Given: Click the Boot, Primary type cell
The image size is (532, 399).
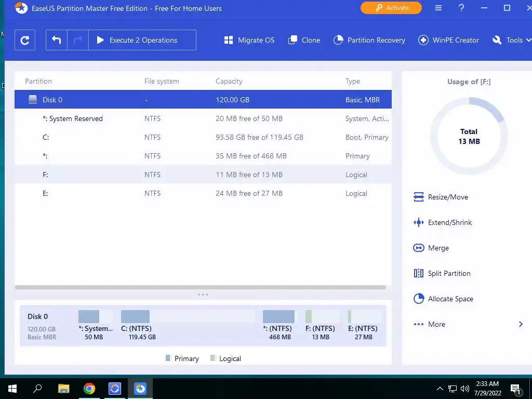Looking at the screenshot, I should pos(367,137).
